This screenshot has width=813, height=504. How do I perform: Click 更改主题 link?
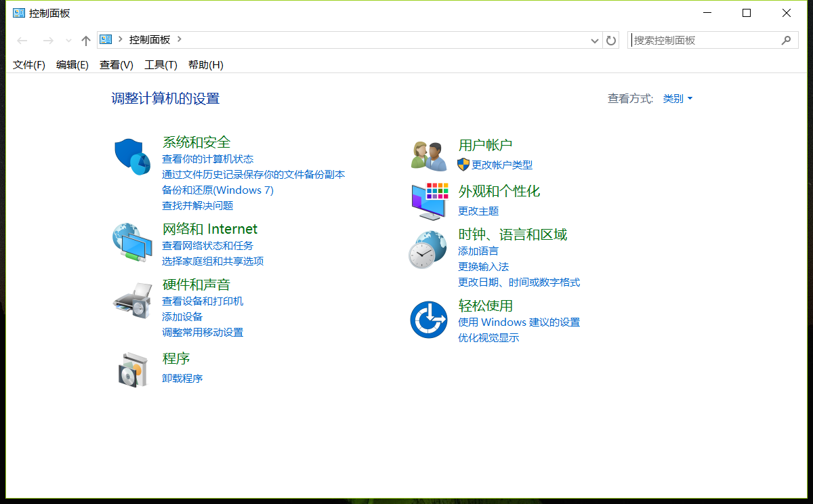[478, 211]
